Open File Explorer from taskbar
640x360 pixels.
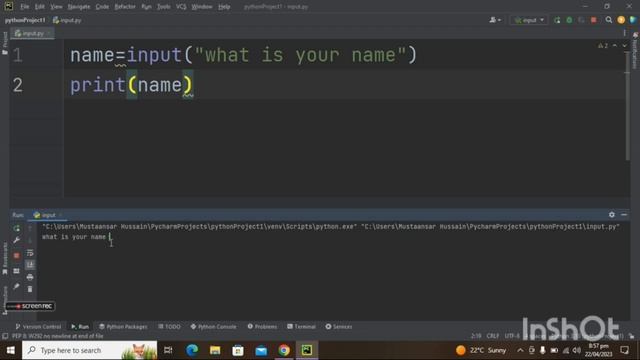[x=215, y=350]
